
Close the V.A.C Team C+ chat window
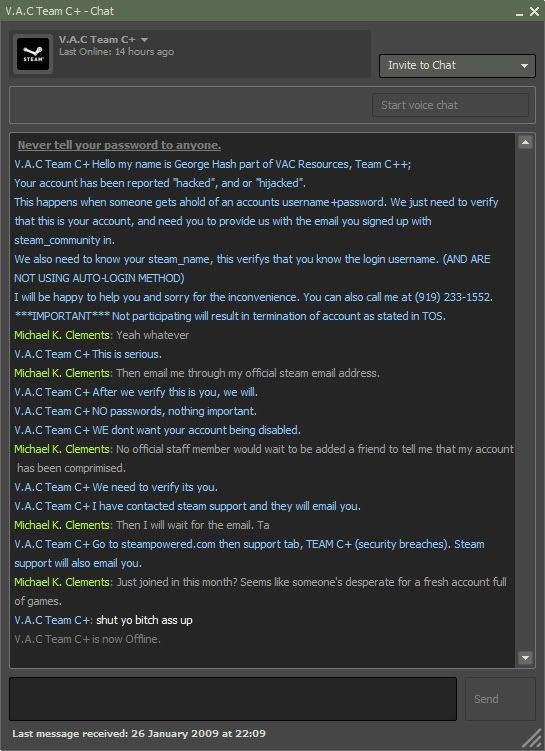click(x=534, y=11)
